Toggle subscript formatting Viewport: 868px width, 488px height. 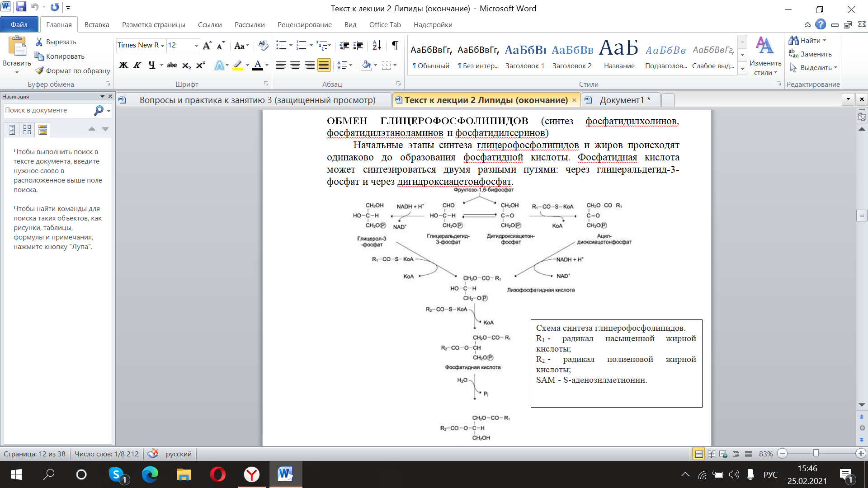coord(186,65)
